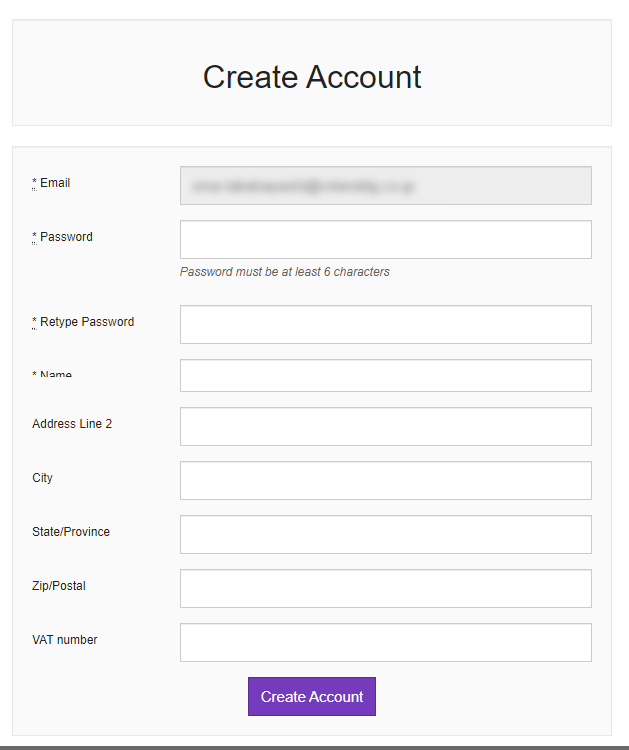Click the Create Account page heading
The width and height of the screenshot is (629, 750).
[312, 77]
